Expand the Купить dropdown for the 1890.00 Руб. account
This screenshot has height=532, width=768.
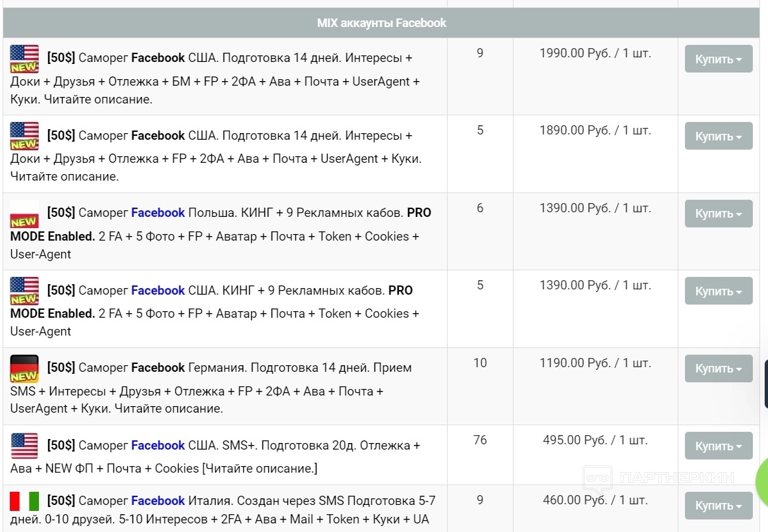[x=718, y=136]
